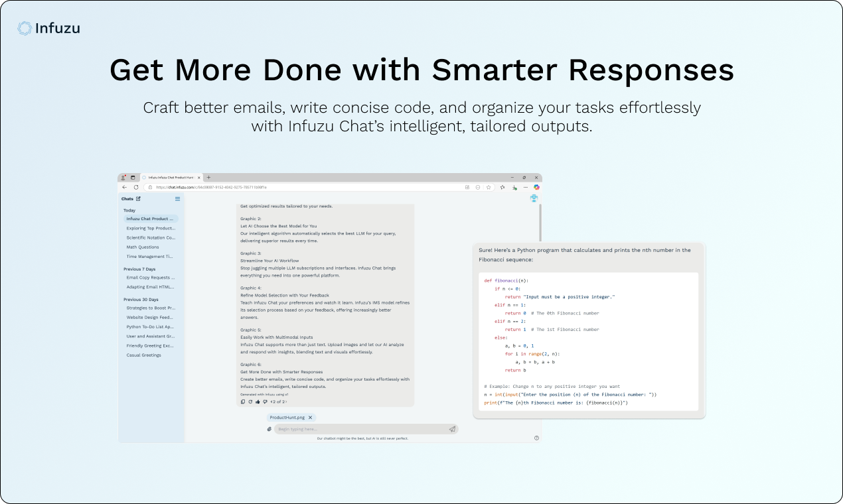The width and height of the screenshot is (843, 504).
Task: Reload the page with the refresh icon
Action: point(136,187)
